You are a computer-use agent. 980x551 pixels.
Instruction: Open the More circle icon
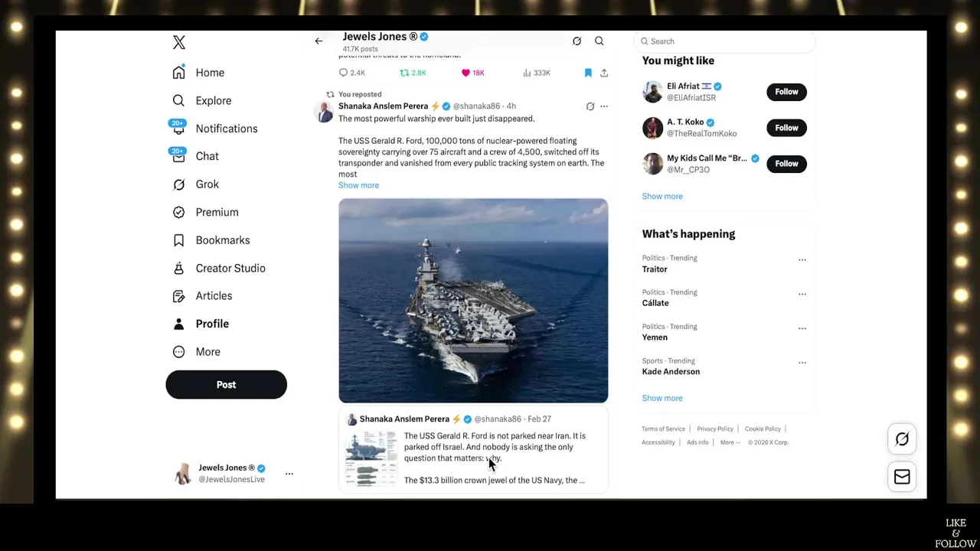click(178, 352)
